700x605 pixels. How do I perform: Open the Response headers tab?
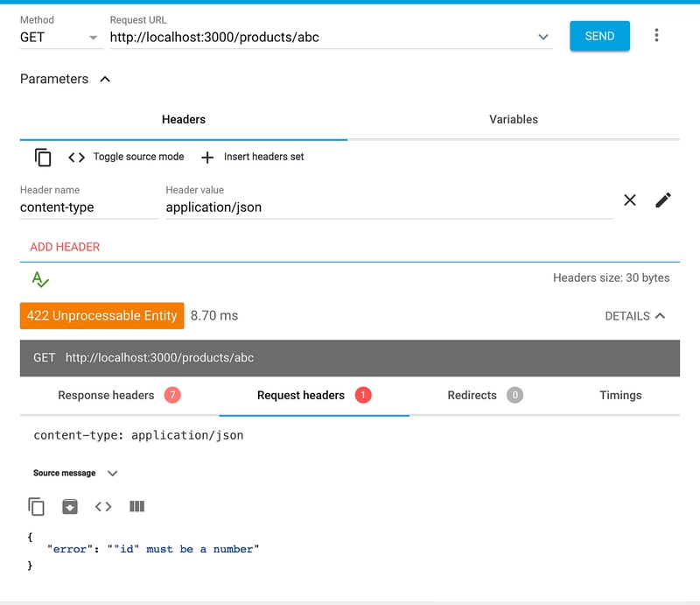point(119,396)
